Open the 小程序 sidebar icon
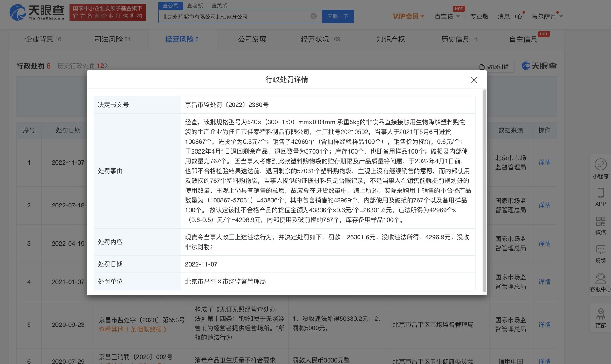 coord(600,165)
